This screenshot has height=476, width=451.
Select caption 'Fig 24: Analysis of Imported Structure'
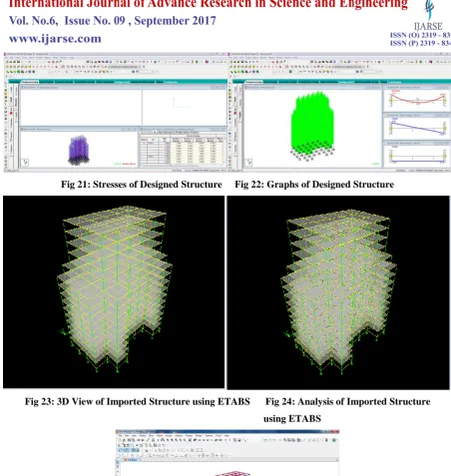[347, 401]
